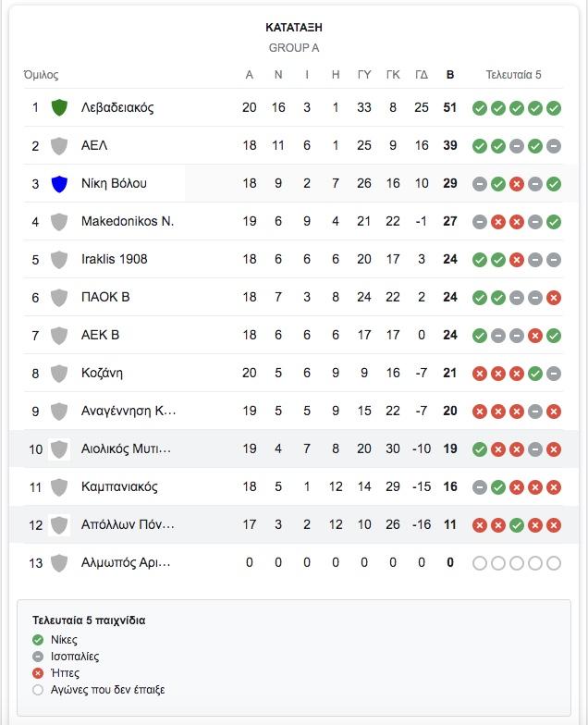Screen dimensions: 588x725
Task: Click Νίκη Βόλου's red loss icon
Action: [x=516, y=184]
